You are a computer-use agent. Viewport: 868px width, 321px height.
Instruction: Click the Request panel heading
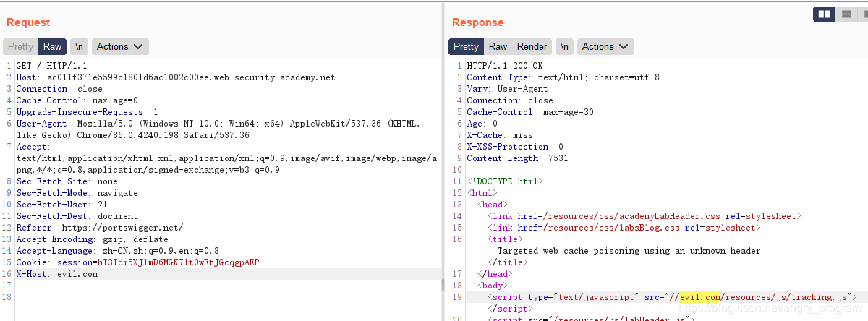pos(28,22)
